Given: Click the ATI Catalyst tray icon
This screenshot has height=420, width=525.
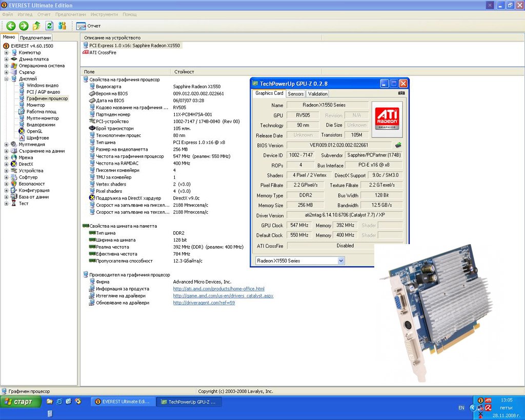Looking at the screenshot, I should (489, 400).
